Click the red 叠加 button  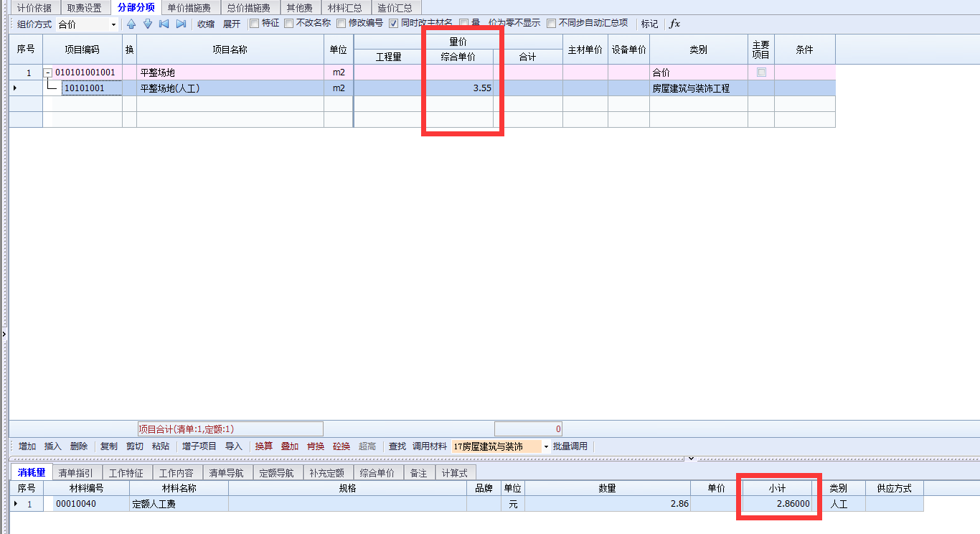click(290, 446)
